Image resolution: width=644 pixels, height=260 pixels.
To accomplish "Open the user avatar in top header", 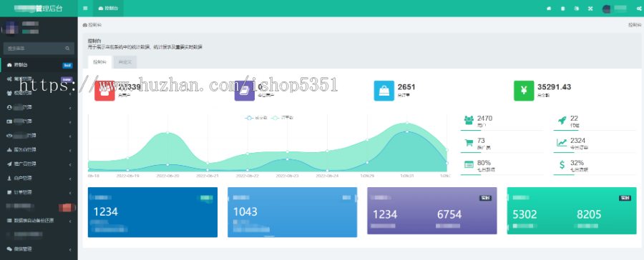I will tap(606, 9).
